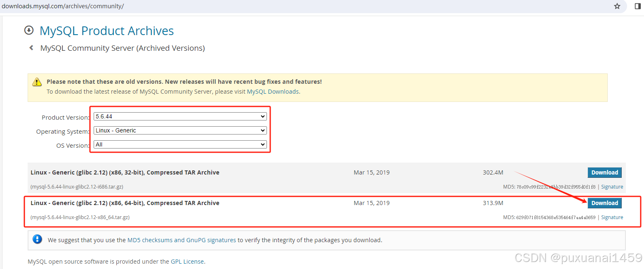
Task: Go back using the left chevron icon
Action: pos(31,48)
